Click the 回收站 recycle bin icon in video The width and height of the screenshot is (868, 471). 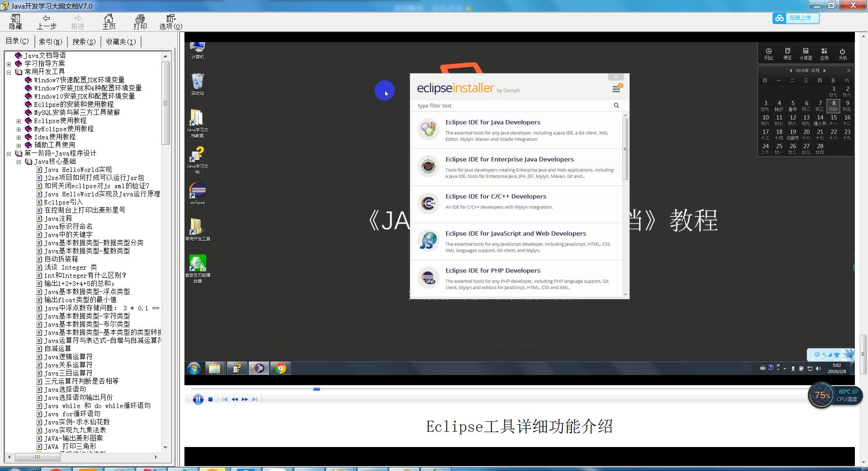pyautogui.click(x=198, y=84)
